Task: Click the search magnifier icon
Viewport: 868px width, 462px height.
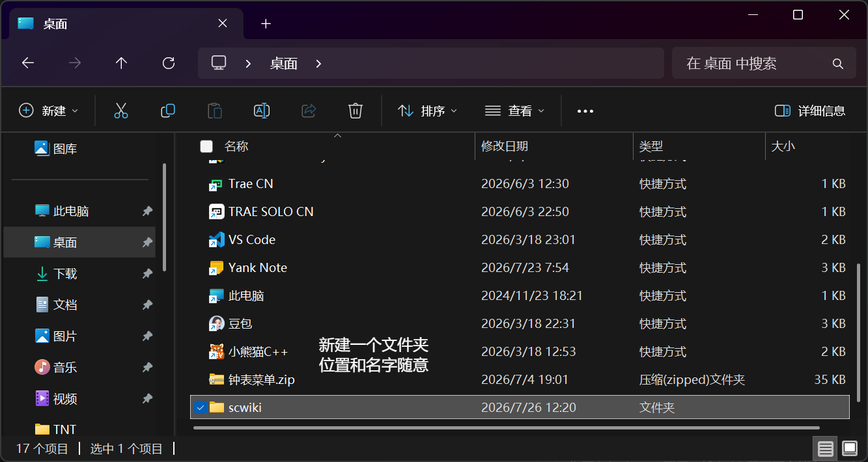Action: pyautogui.click(x=838, y=64)
